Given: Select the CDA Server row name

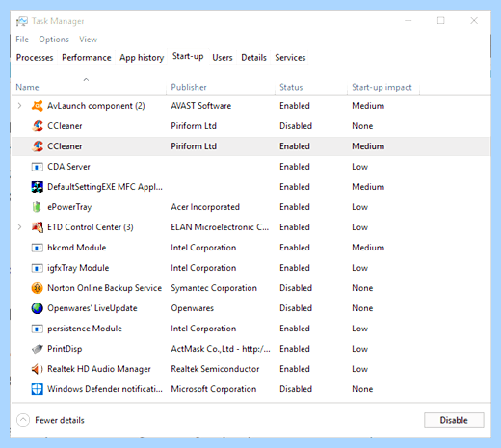Looking at the screenshot, I should [68, 167].
